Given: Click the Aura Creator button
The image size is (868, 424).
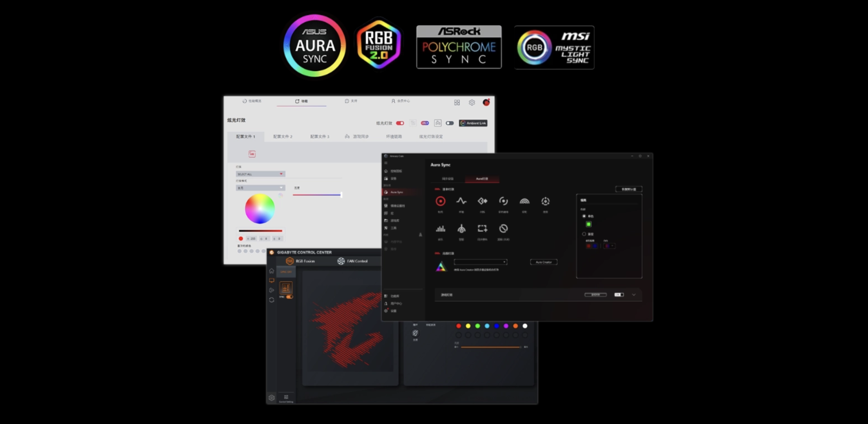Looking at the screenshot, I should pos(544,262).
